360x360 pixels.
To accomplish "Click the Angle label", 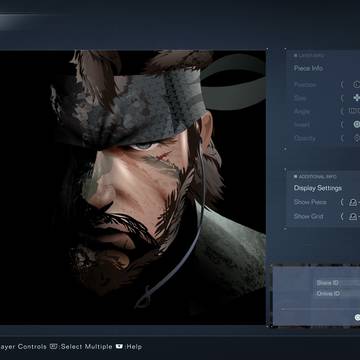I will point(302,111).
